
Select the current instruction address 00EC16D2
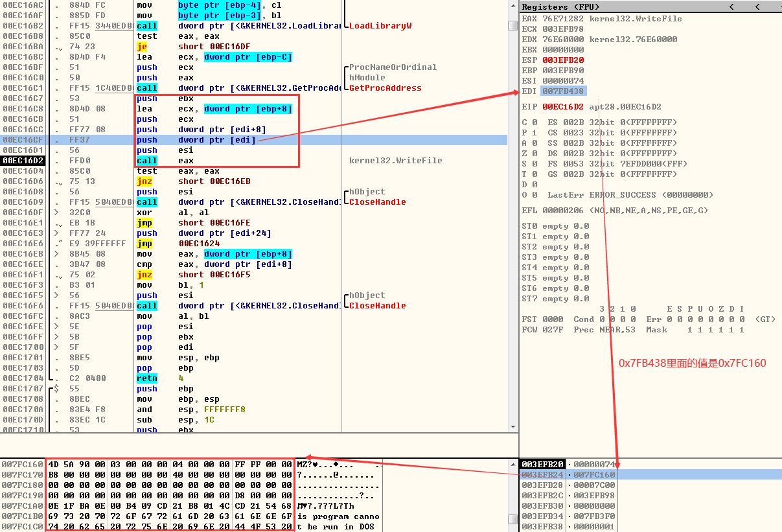[23, 160]
